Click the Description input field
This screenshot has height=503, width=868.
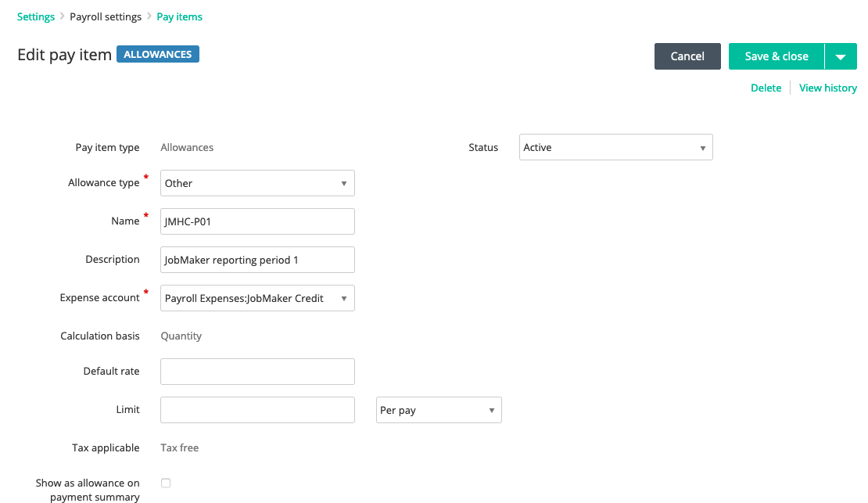click(257, 260)
